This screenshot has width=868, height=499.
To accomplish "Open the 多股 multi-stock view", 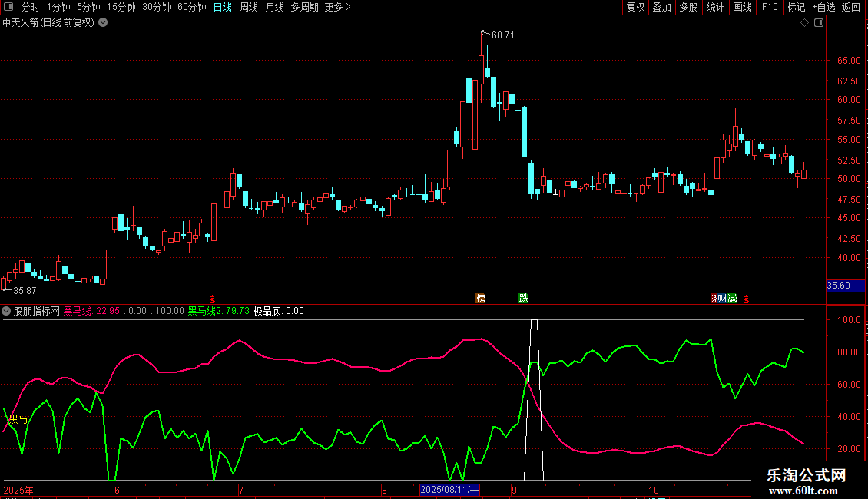I will pyautogui.click(x=688, y=7).
